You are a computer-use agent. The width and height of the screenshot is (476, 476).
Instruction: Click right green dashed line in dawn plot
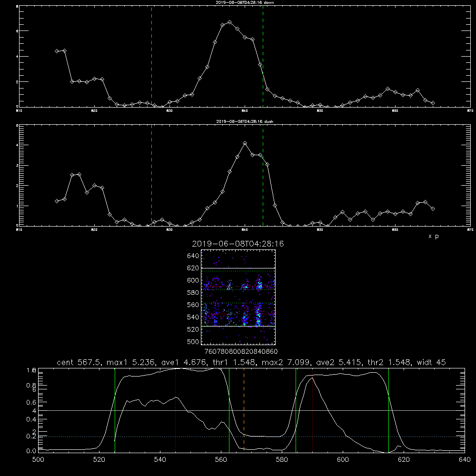coord(263,57)
